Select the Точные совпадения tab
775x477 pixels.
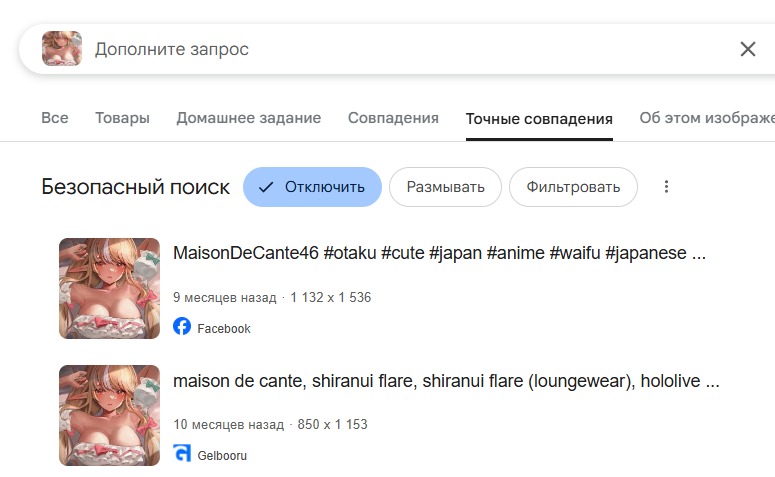click(539, 119)
